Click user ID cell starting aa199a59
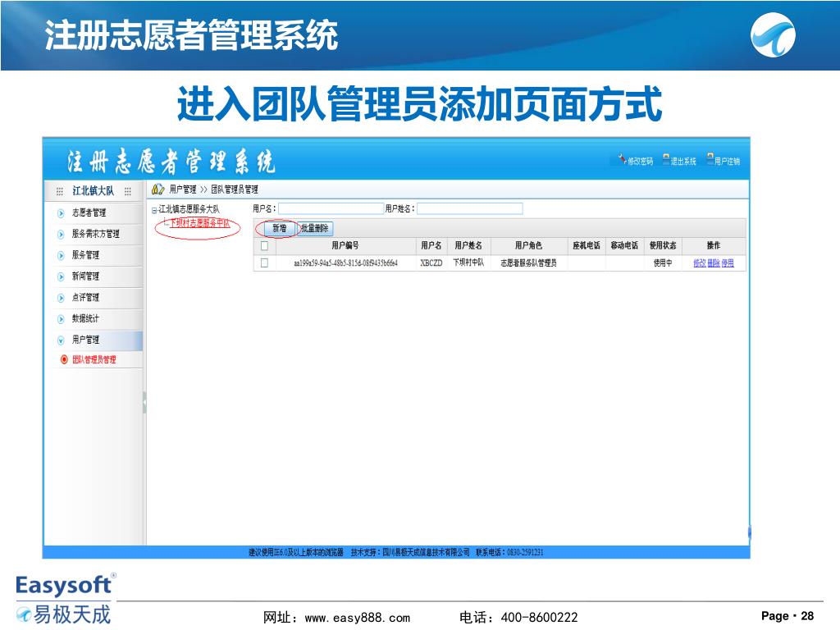This screenshot has height=630, width=840. [345, 263]
